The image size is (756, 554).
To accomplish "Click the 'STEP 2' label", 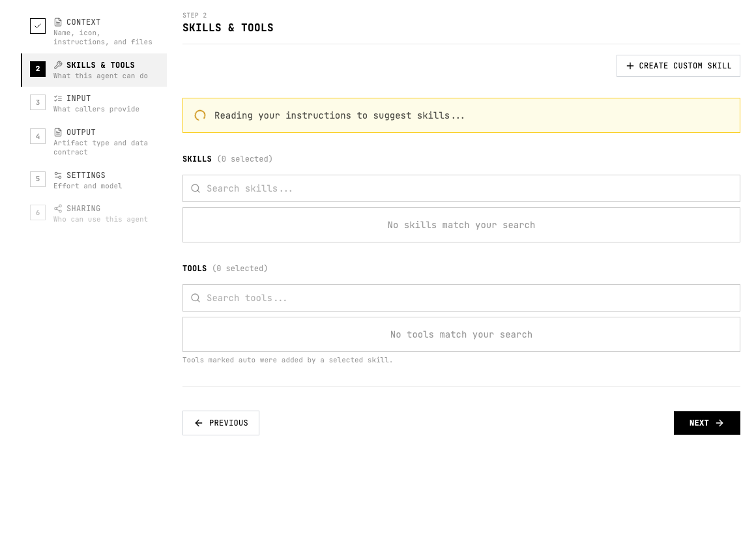I will [x=194, y=15].
